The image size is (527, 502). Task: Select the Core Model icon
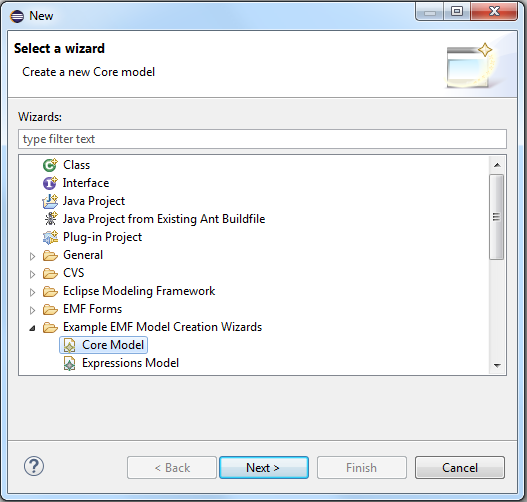70,345
